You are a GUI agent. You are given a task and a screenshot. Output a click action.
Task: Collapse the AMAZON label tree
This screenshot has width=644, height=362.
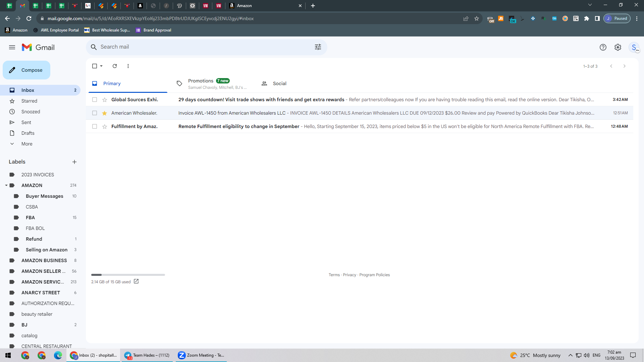(x=6, y=185)
